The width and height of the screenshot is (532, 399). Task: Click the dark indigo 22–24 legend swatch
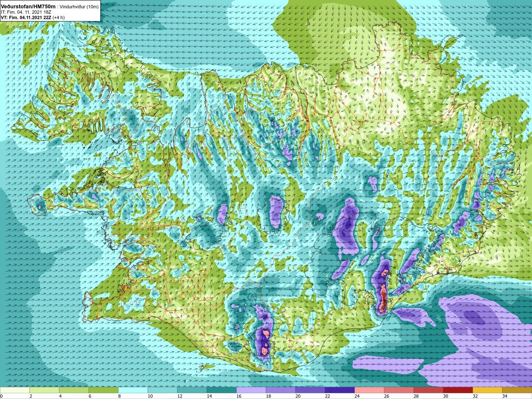(340, 390)
